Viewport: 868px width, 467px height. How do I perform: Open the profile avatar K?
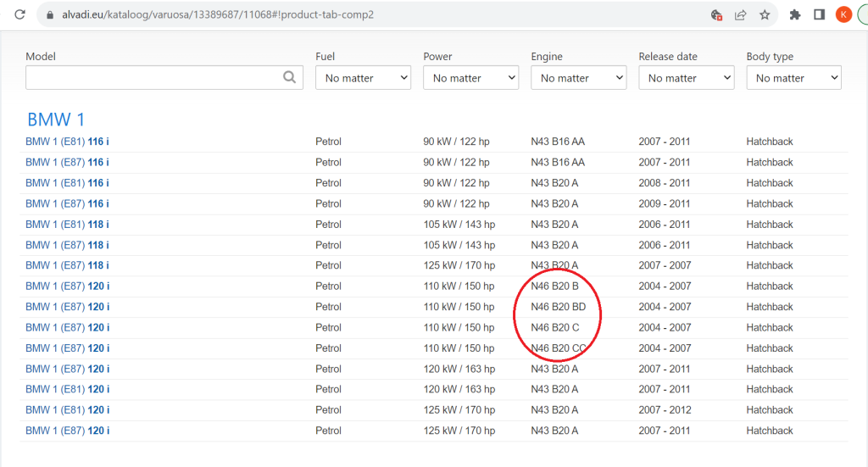(843, 14)
